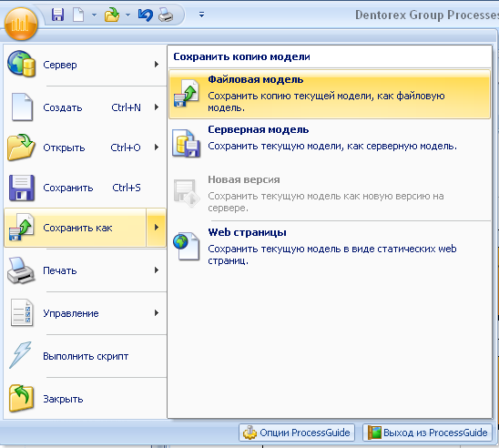Choose the Открыть menu entry

click(85, 148)
